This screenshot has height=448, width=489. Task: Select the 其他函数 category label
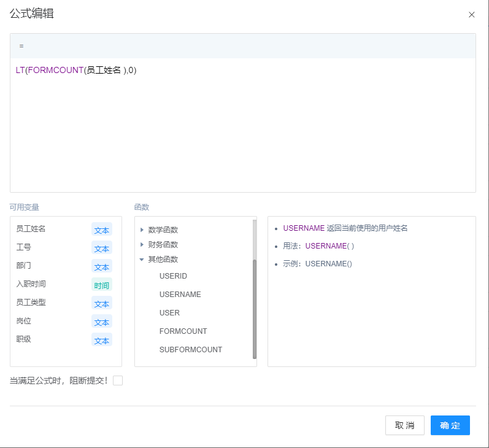163,259
